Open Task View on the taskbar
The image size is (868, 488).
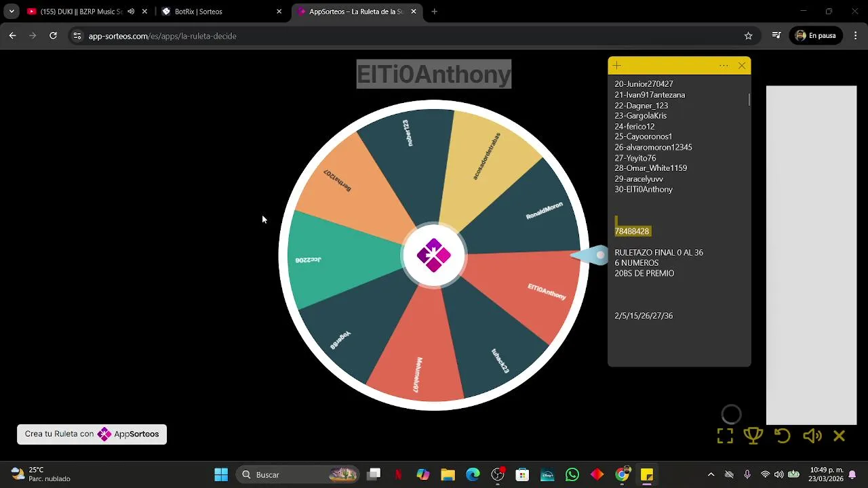[x=374, y=474]
